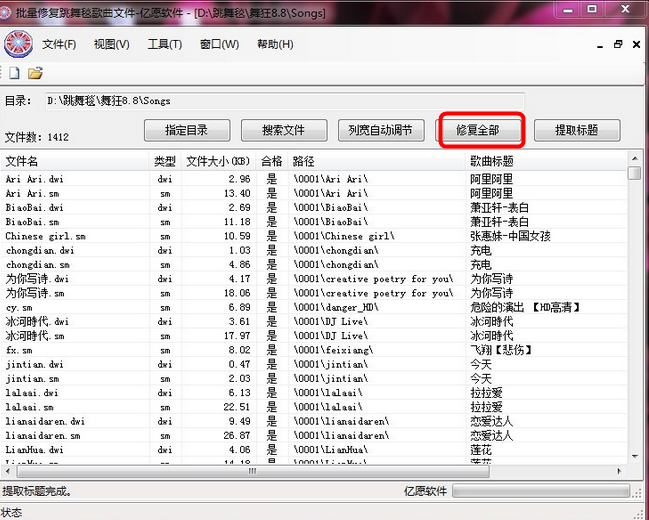The width and height of the screenshot is (649, 520).
Task: Select row fx.sm
Action: click(314, 350)
